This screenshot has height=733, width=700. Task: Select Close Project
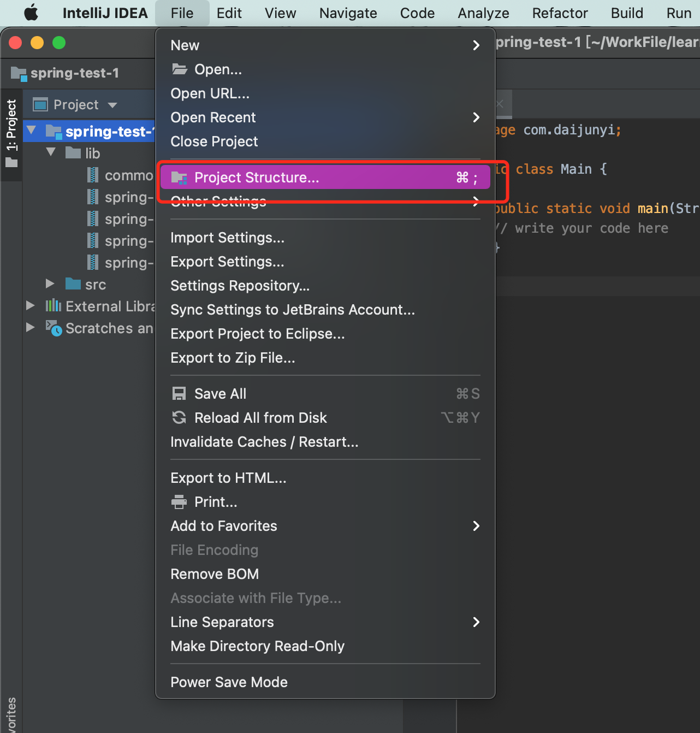(325, 141)
